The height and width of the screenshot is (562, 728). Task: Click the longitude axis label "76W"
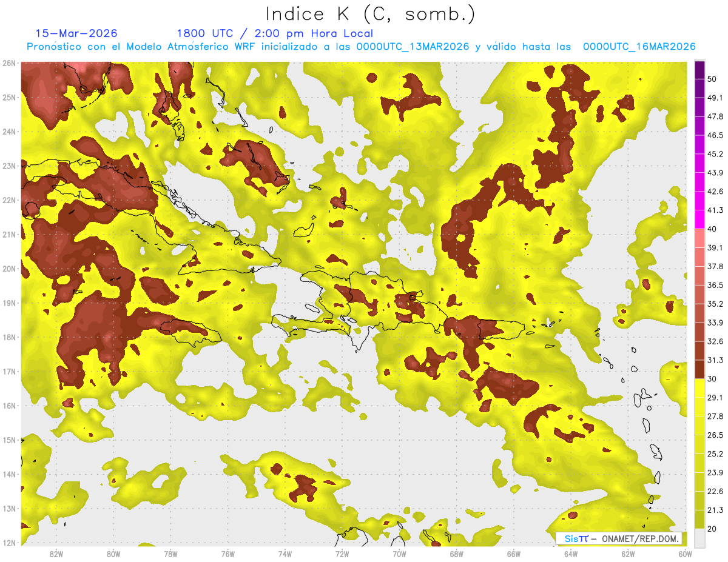point(228,554)
